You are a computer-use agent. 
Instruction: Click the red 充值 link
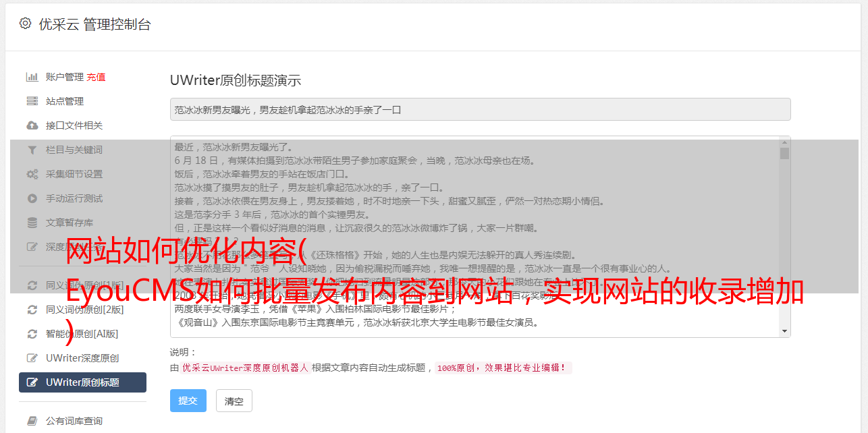pos(96,77)
